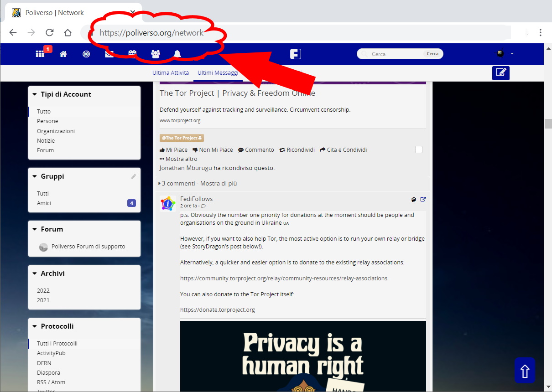Screen dimensions: 552x392
Task: Filter account types by Notizie
Action: point(46,140)
